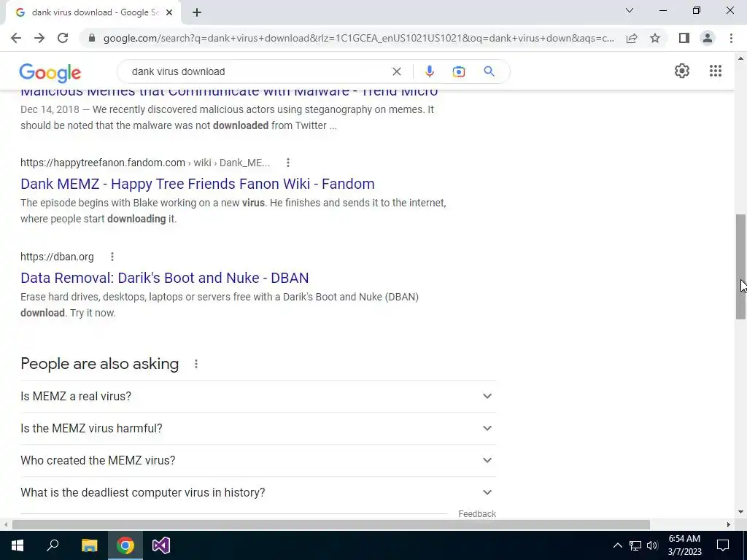The height and width of the screenshot is (560, 747).
Task: Open Data Removal: Darik's Boot and Nuke link
Action: pyautogui.click(x=164, y=278)
